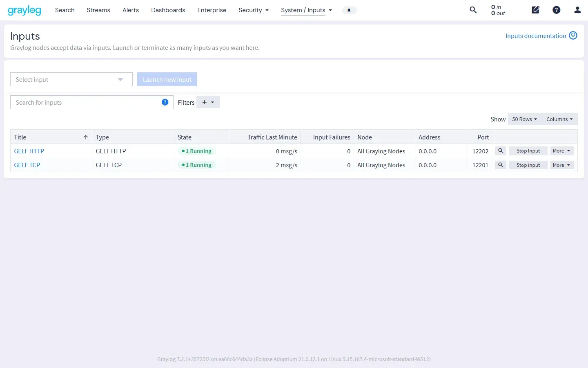Open the GELF HTTP title link
This screenshot has height=368, width=588.
[29, 151]
